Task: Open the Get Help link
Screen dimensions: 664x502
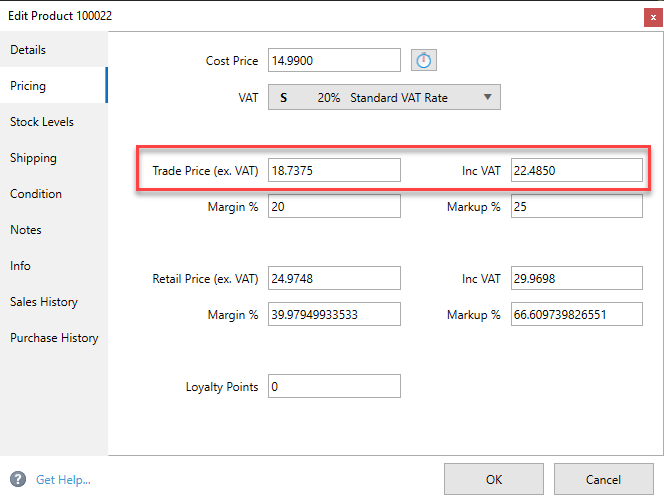Action: 63,480
